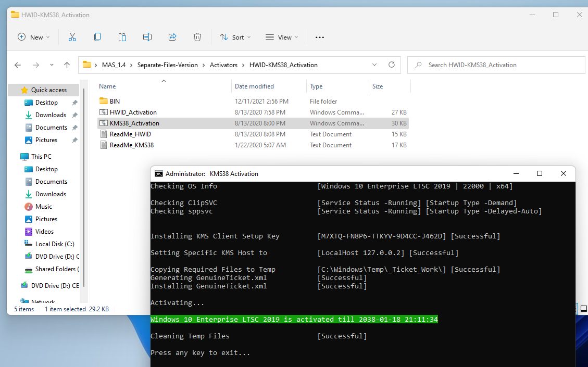Click MAS_1.4 in the address breadcrumb
588x367 pixels.
pos(114,65)
